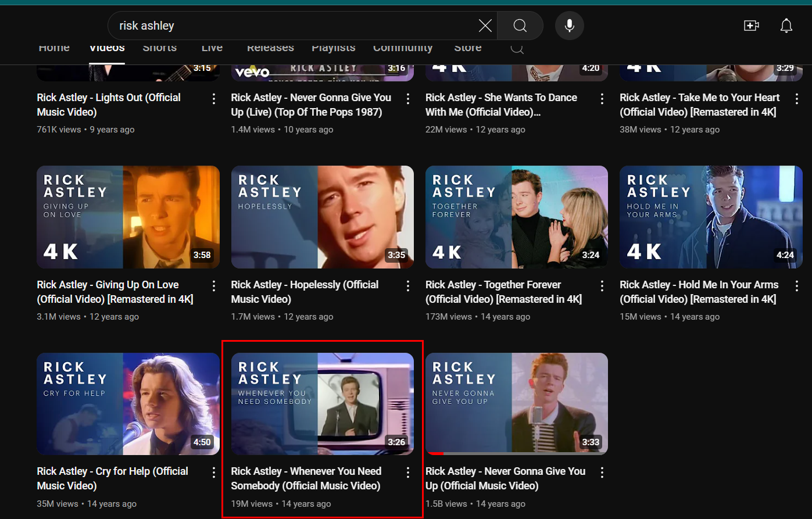Open the Create video icon
812x519 pixels.
tap(751, 26)
